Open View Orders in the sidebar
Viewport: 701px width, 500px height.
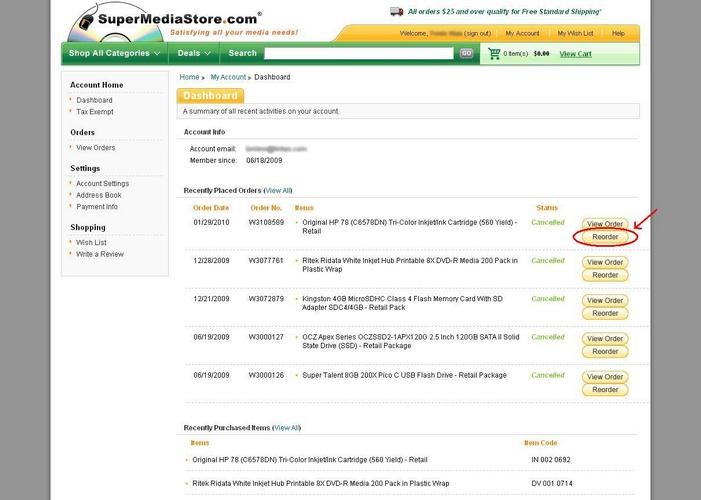96,148
